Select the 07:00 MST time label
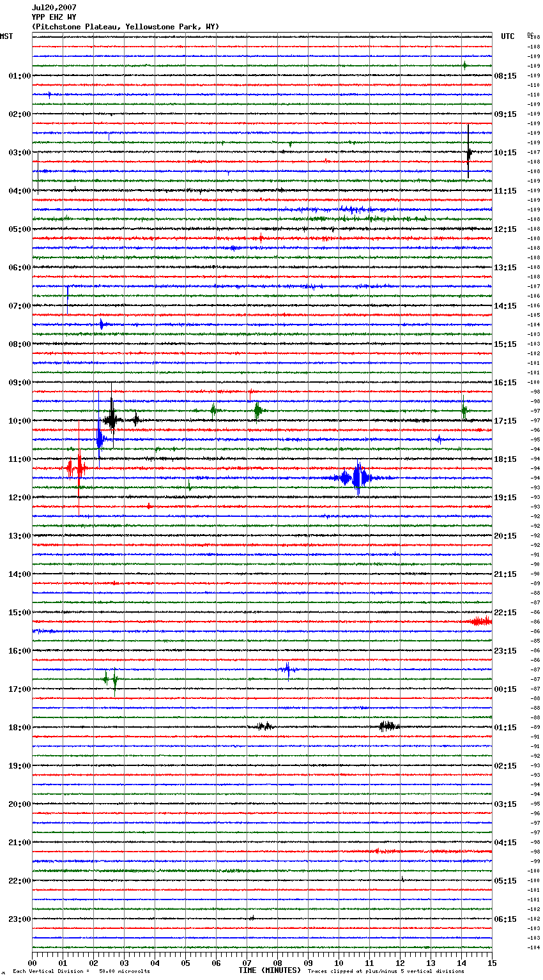Screen dimensions: 543x980 pyautogui.click(x=20, y=306)
